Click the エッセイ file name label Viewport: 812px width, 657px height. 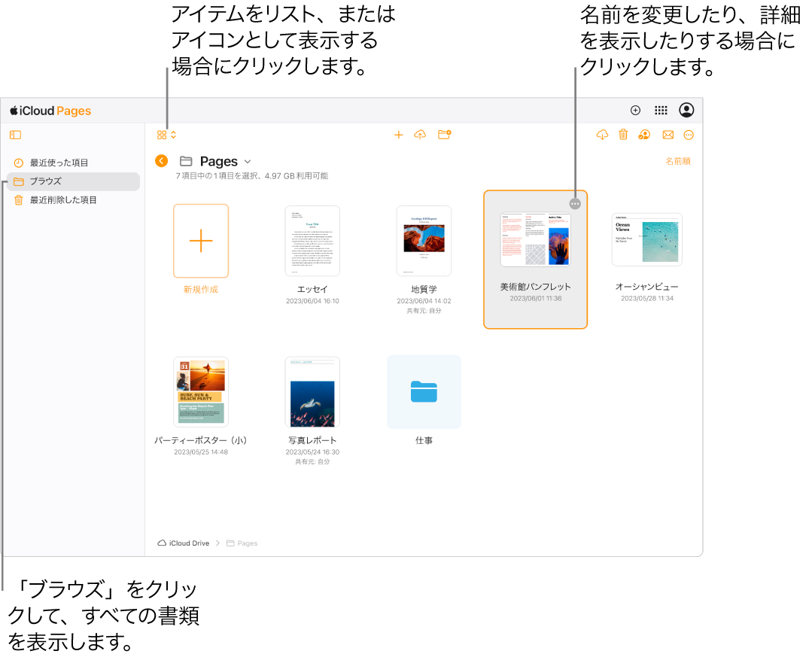pos(312,290)
